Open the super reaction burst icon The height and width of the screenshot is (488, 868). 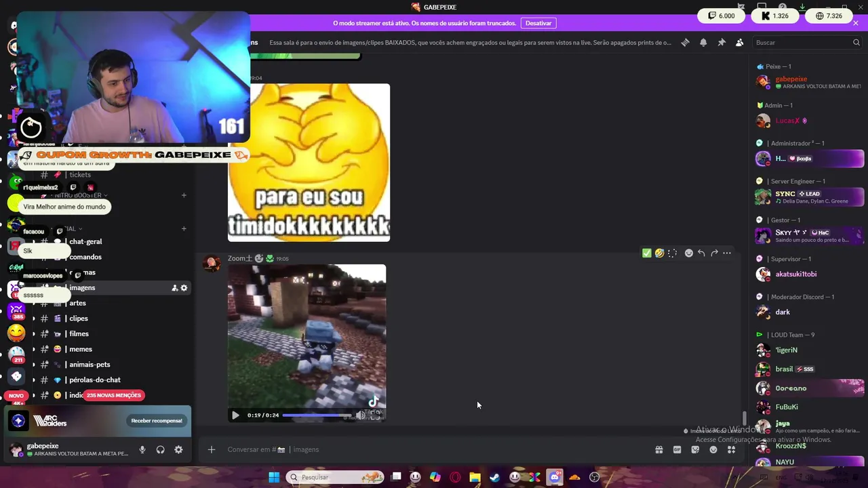[672, 253]
